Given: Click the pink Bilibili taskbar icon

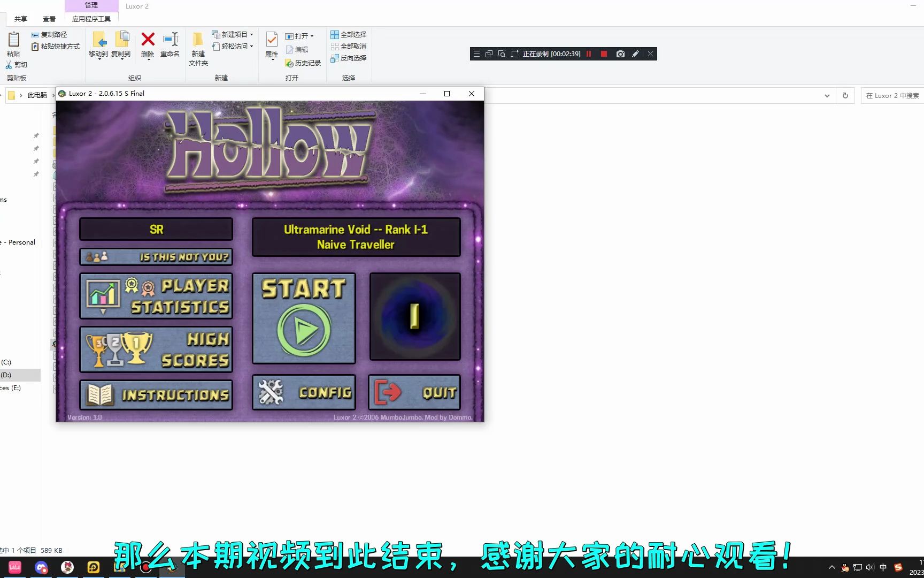Looking at the screenshot, I should [x=15, y=567].
